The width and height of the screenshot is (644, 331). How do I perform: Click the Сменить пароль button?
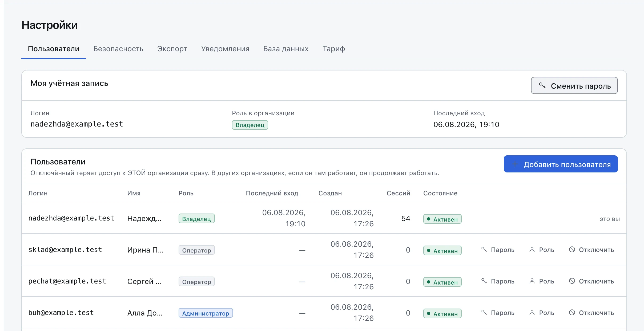tap(574, 85)
